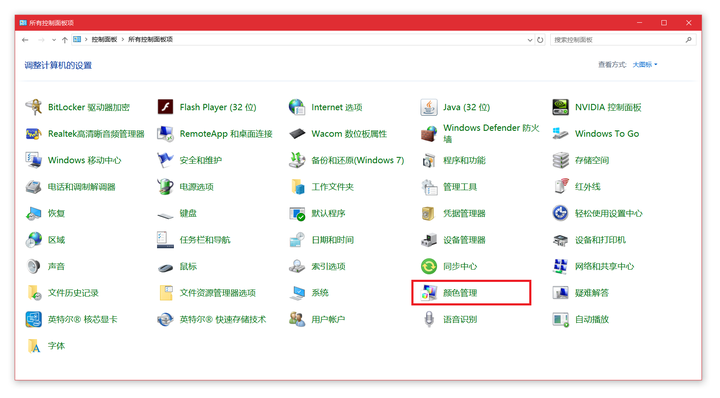Open the Windows 移动中心 icon
720x398 pixels.
pos(34,160)
